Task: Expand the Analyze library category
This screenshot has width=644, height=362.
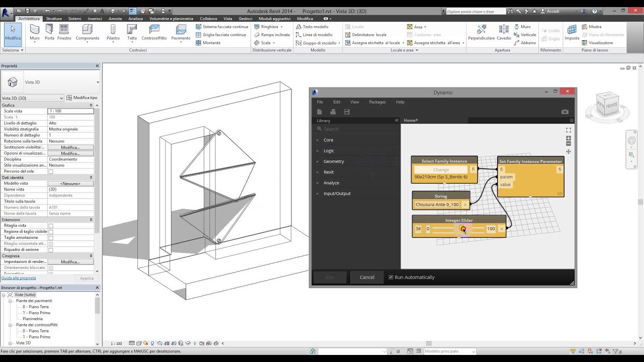Action: (331, 183)
